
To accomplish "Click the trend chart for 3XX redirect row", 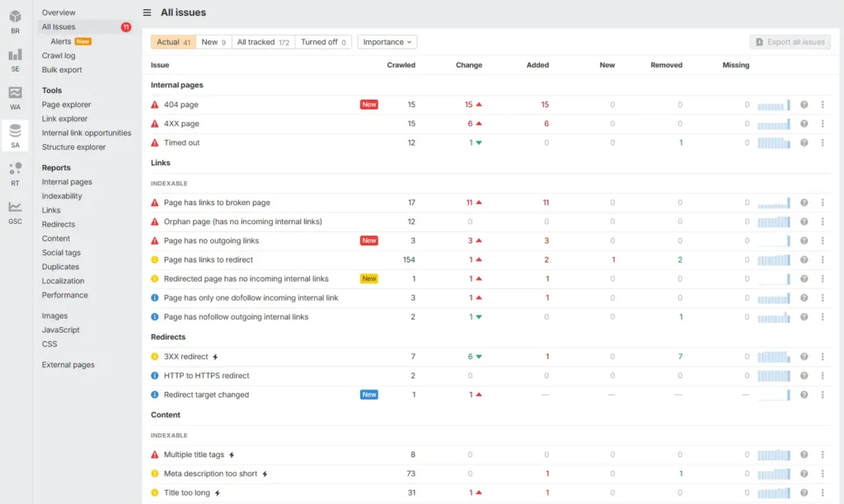I will 774,357.
